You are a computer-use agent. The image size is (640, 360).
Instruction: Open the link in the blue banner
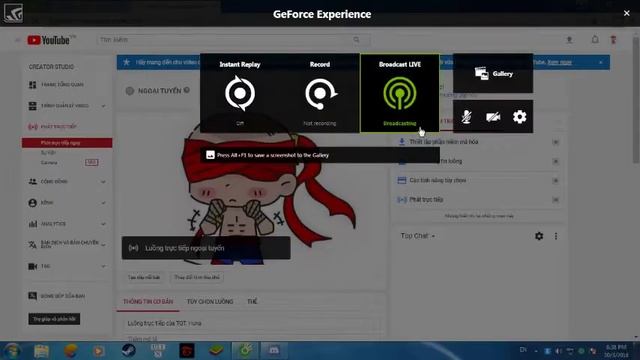point(559,62)
